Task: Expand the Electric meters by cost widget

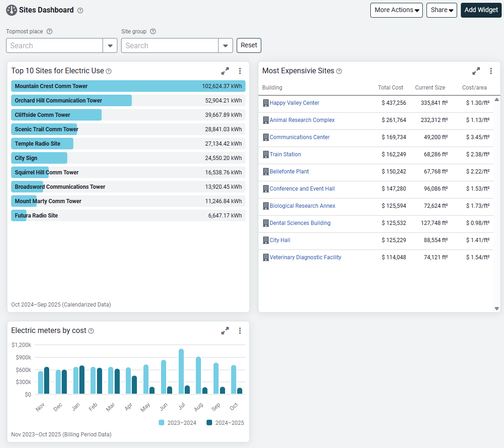Action: 225,331
